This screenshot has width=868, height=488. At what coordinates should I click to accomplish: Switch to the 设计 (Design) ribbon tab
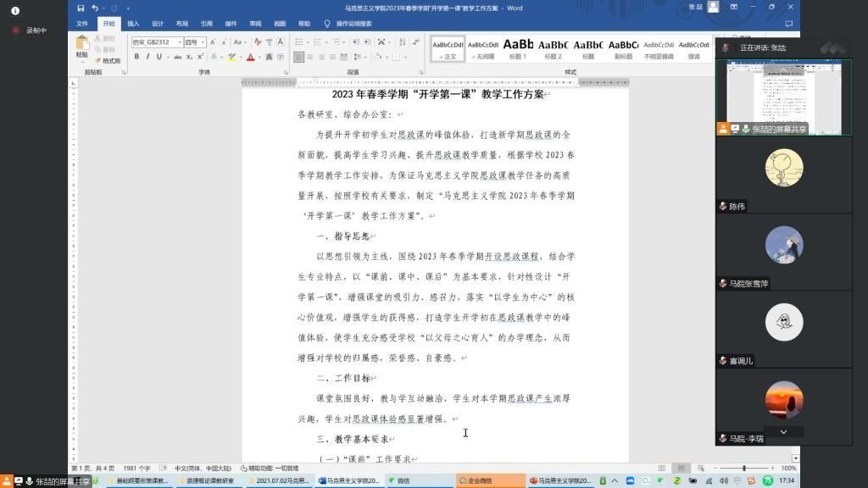click(x=158, y=24)
